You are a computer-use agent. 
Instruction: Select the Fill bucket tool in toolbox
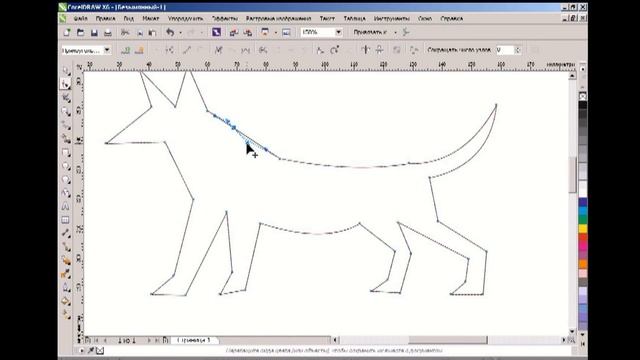pyautogui.click(x=66, y=301)
